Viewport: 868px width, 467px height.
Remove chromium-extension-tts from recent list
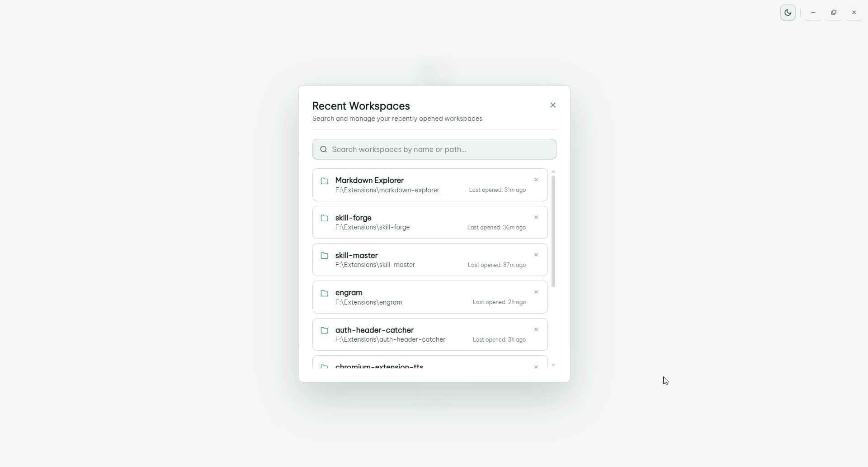[x=537, y=367]
